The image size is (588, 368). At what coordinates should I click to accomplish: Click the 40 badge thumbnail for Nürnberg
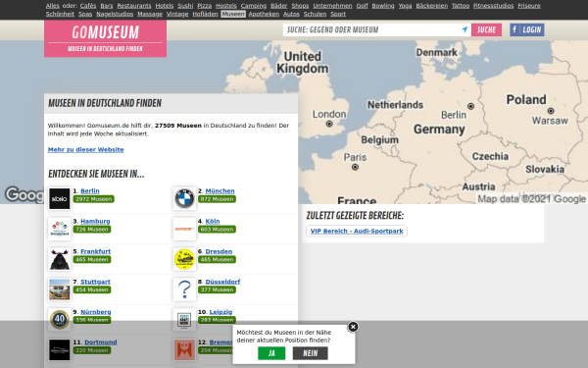pos(59,320)
